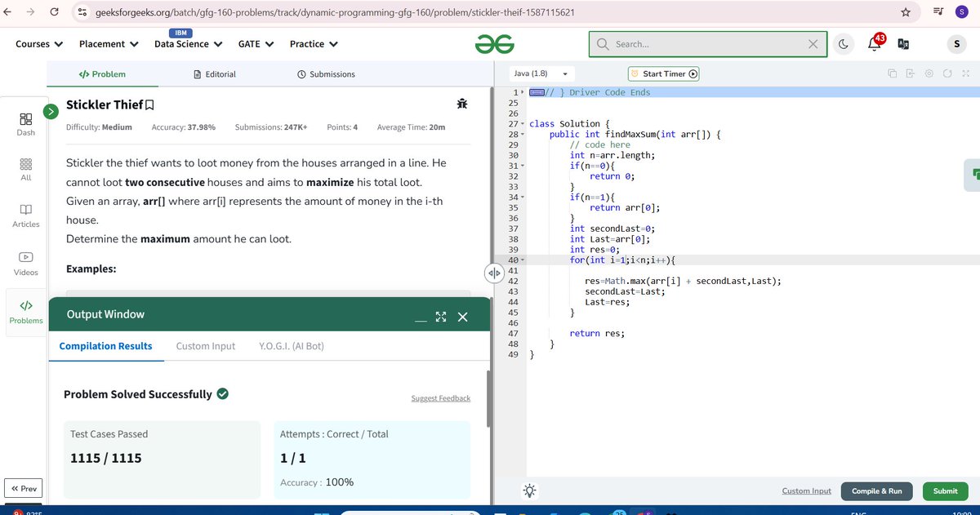This screenshot has width=980, height=515.
Task: Select the Custom Input tab
Action: (x=206, y=346)
